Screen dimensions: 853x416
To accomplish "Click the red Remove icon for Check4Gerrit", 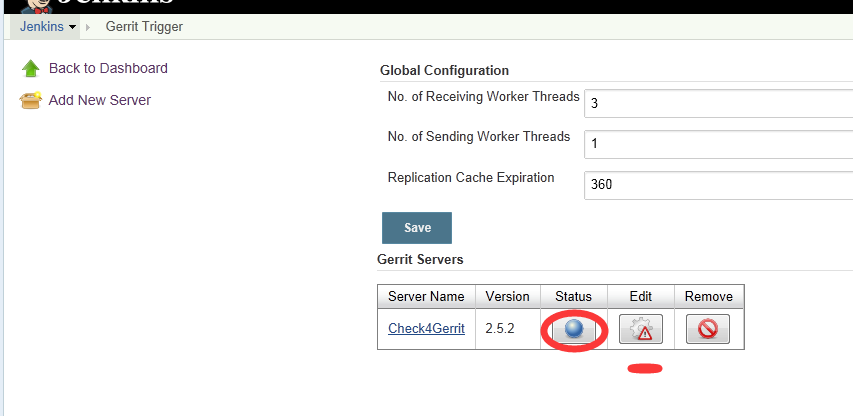I will (x=708, y=329).
